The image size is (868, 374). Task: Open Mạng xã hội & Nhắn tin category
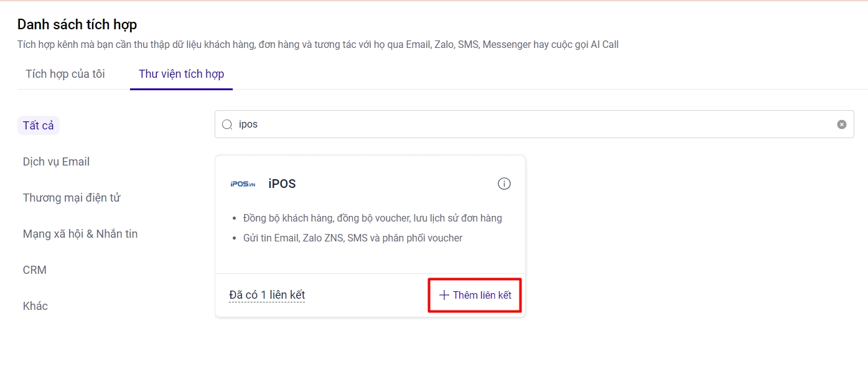point(80,234)
